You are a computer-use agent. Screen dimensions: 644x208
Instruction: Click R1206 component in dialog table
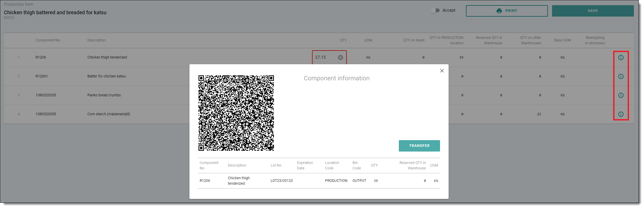[x=205, y=181]
